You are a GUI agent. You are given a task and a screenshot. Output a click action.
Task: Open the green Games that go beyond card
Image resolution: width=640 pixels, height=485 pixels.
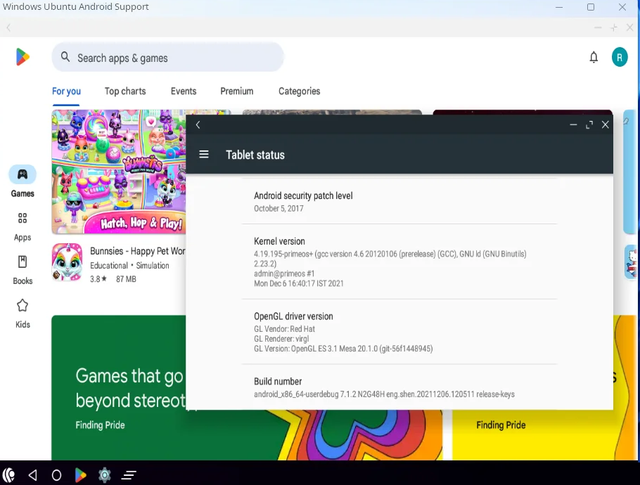[x=119, y=387]
